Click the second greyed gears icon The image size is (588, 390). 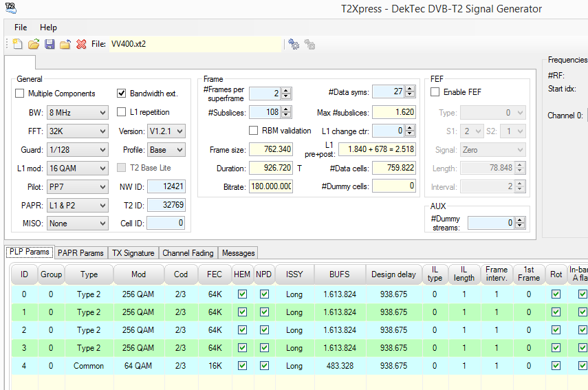(309, 45)
